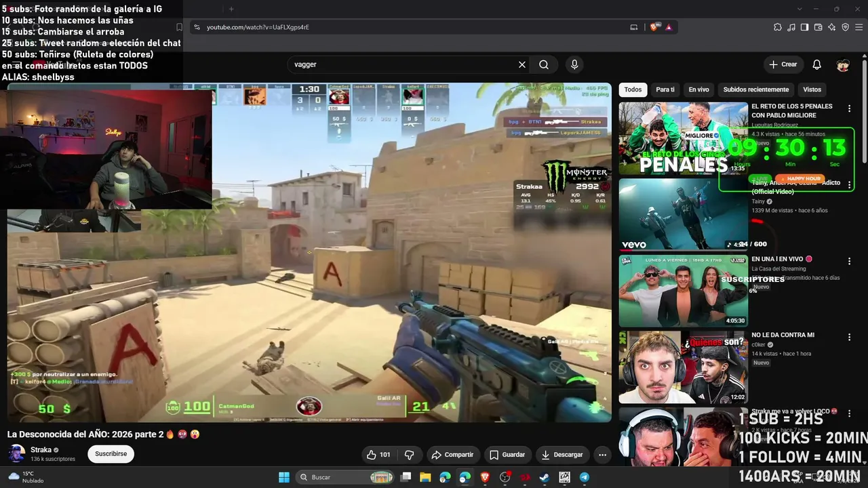Open the browser extensions puzzle icon
Viewport: 868px width, 488px height.
click(x=778, y=27)
